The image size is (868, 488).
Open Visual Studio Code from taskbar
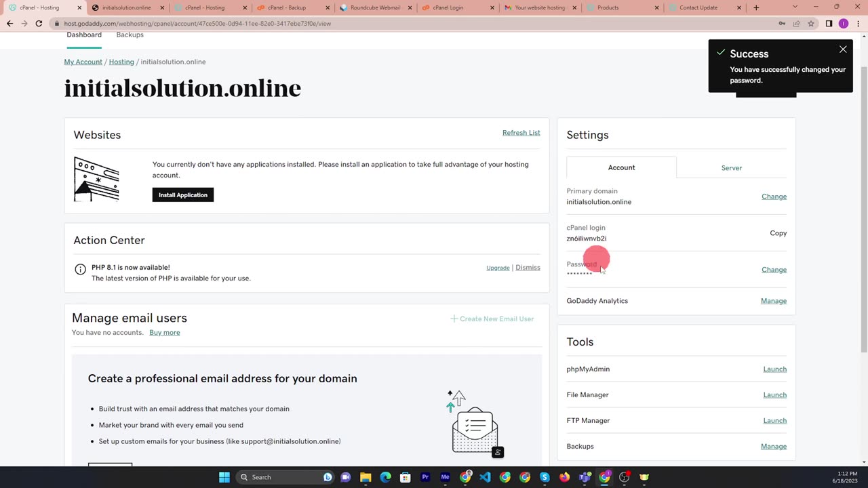click(x=485, y=477)
